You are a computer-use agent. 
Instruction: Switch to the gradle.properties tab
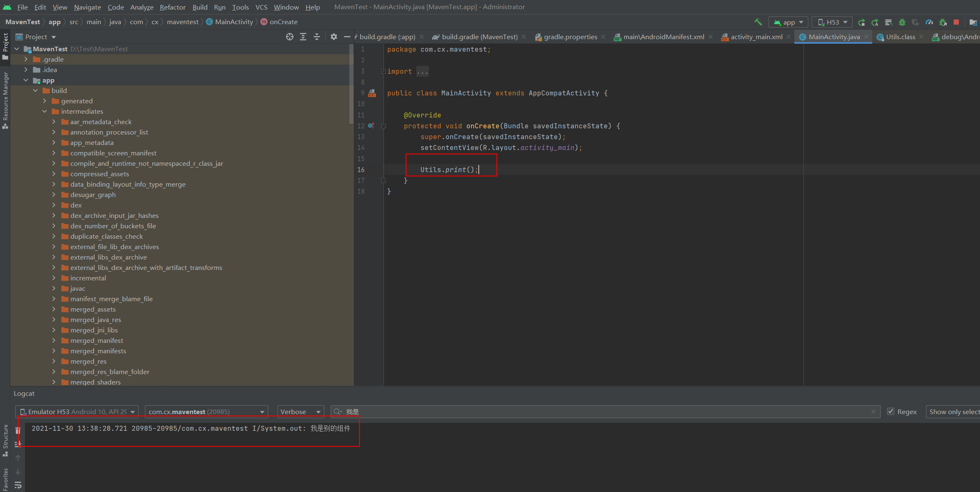570,37
